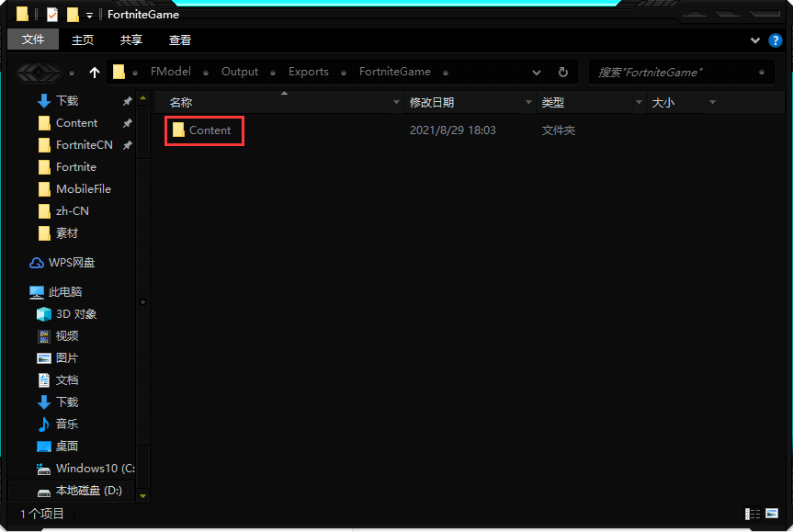Sort by the 大小 column header
Screen dimensions: 793x532
(x=663, y=103)
